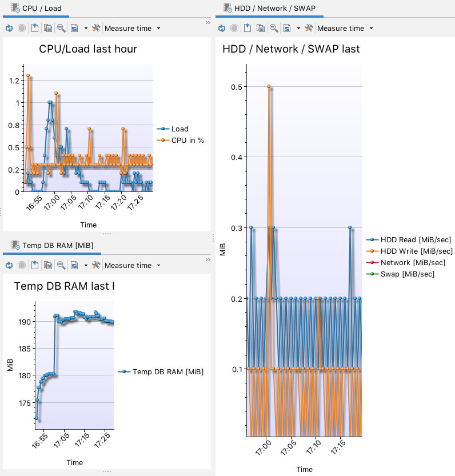Toggle HDD Write series in legend

point(416,251)
